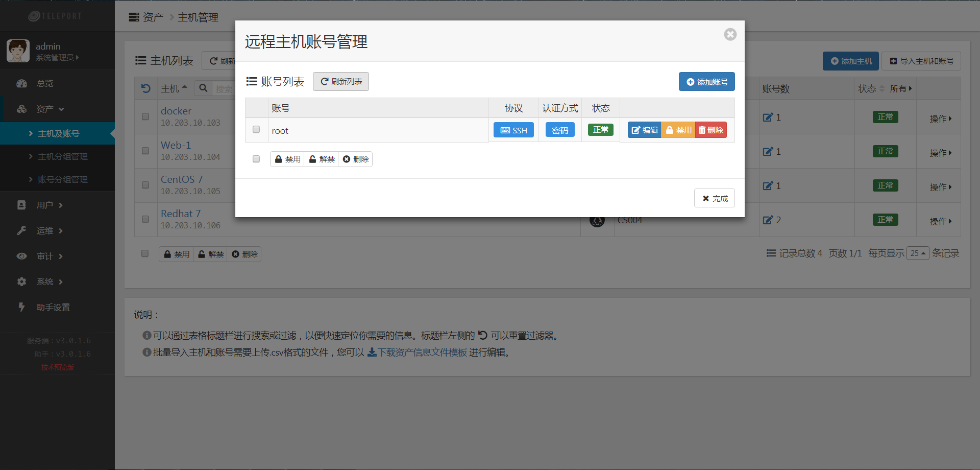Image resolution: width=980 pixels, height=470 pixels.
Task: Sort by the 状态 column header
Action: tap(871, 88)
